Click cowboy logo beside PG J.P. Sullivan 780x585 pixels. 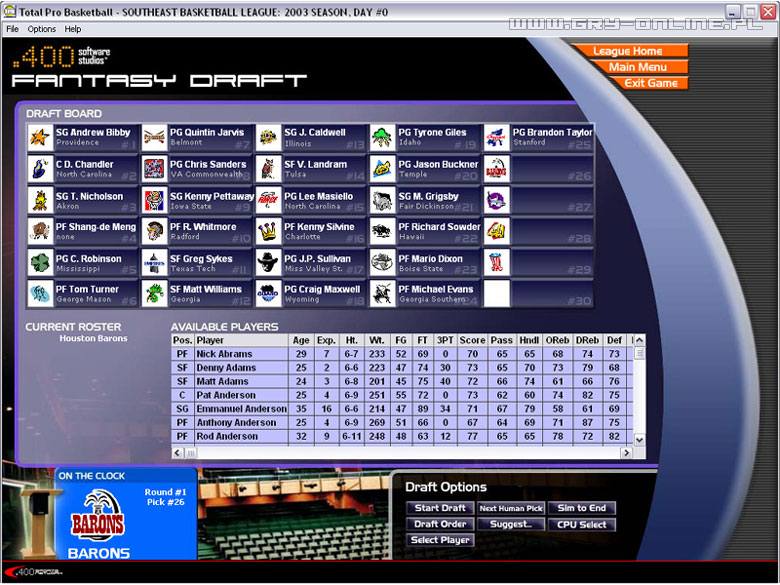coord(269,263)
